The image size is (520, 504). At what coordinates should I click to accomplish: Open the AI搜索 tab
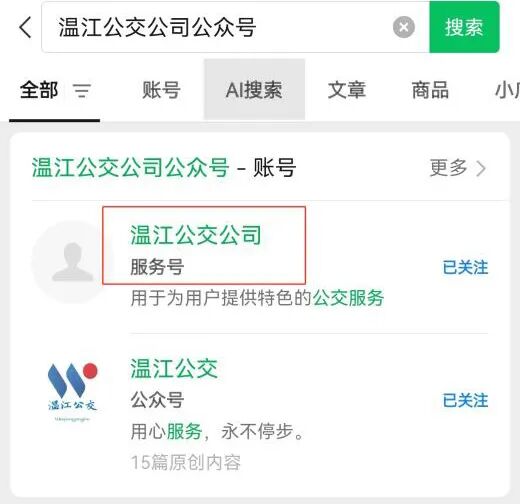click(254, 90)
